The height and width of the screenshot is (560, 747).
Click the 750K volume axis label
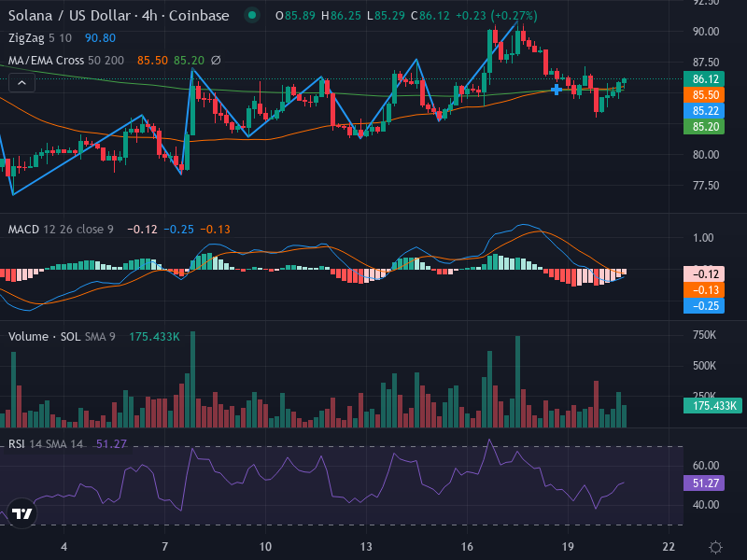point(704,335)
